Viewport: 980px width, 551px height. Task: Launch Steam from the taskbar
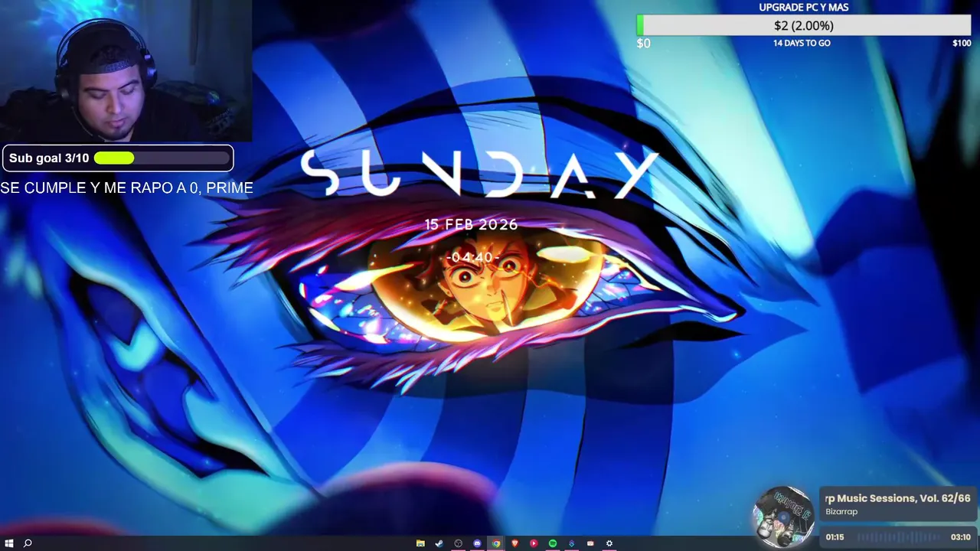pyautogui.click(x=439, y=543)
